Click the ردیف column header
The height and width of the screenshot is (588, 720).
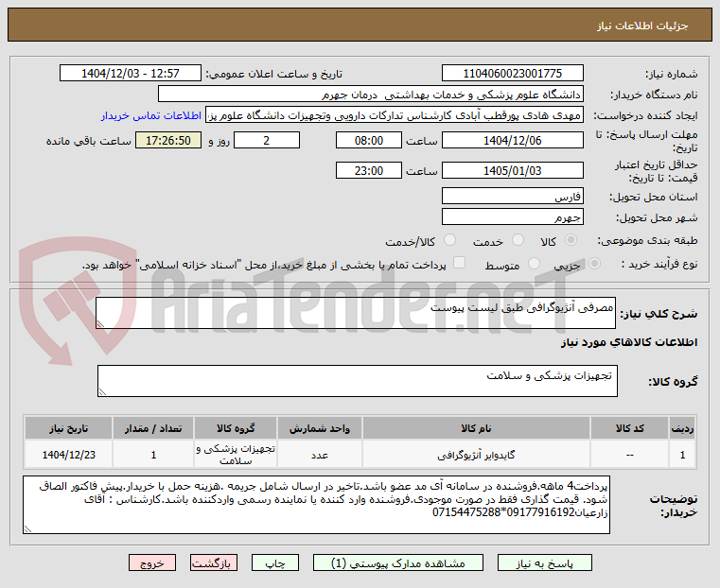pos(682,428)
